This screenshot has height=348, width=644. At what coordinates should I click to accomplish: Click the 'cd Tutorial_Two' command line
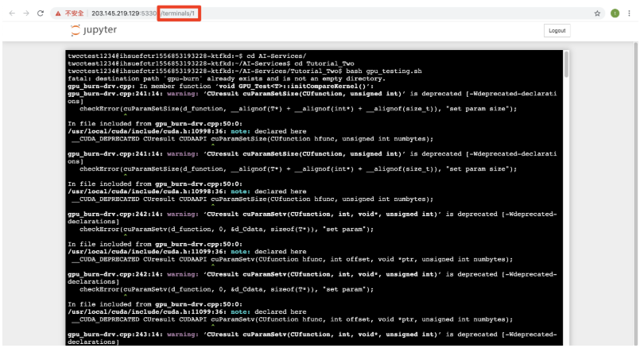pos(211,64)
